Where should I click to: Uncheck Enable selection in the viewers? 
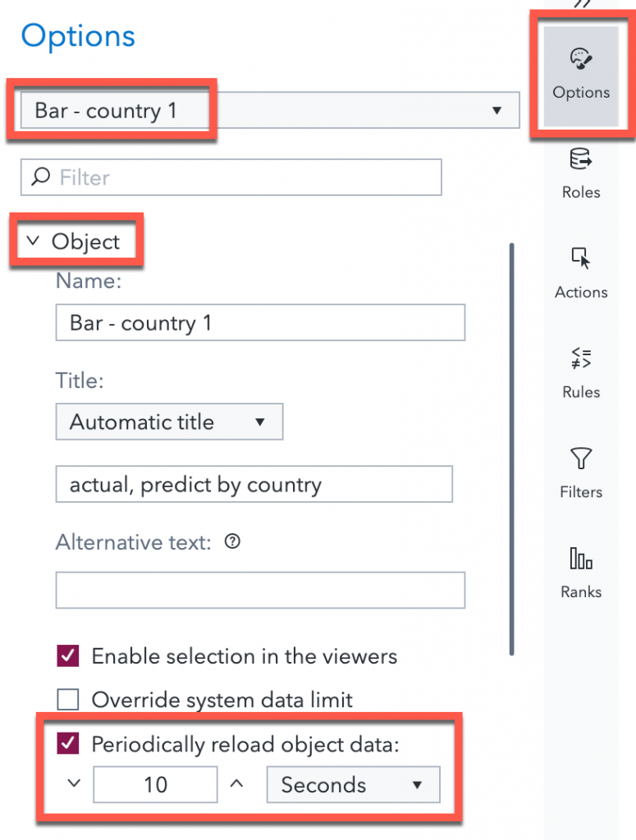[68, 656]
